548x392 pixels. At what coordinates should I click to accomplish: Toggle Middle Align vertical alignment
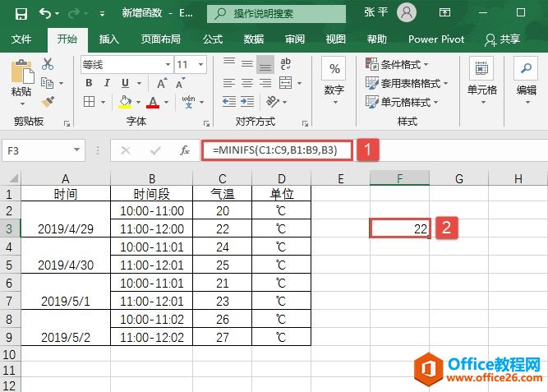[247, 64]
